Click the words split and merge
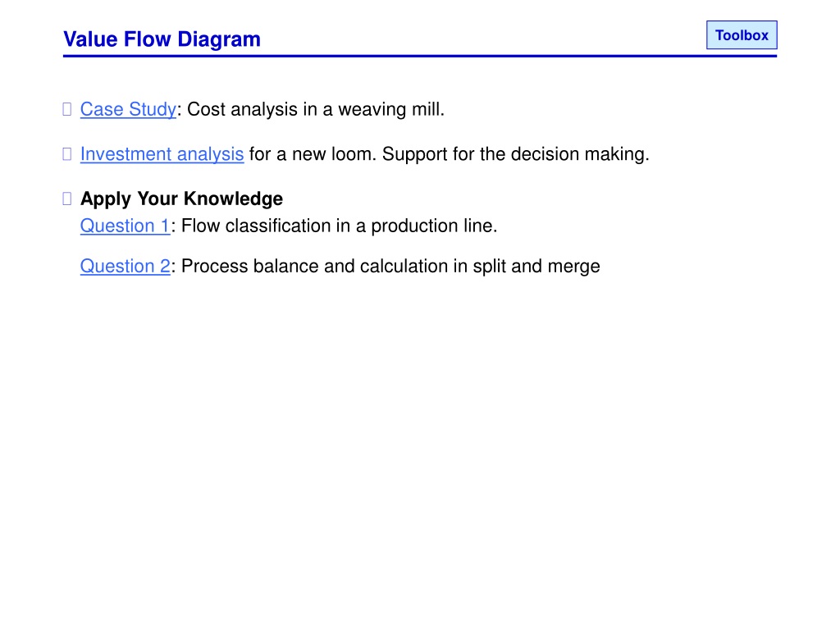Image resolution: width=840 pixels, height=630 pixels. (x=536, y=267)
